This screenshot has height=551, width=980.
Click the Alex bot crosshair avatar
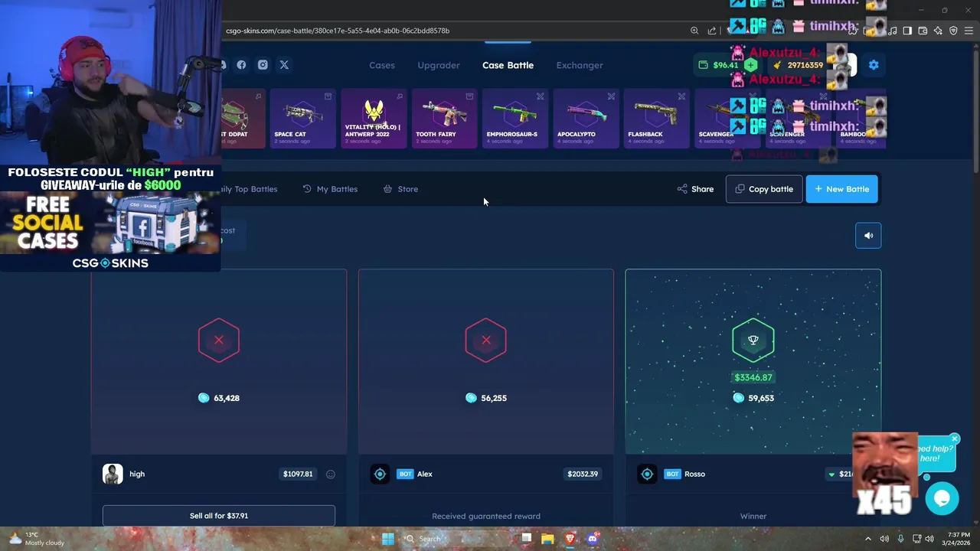[x=380, y=474]
